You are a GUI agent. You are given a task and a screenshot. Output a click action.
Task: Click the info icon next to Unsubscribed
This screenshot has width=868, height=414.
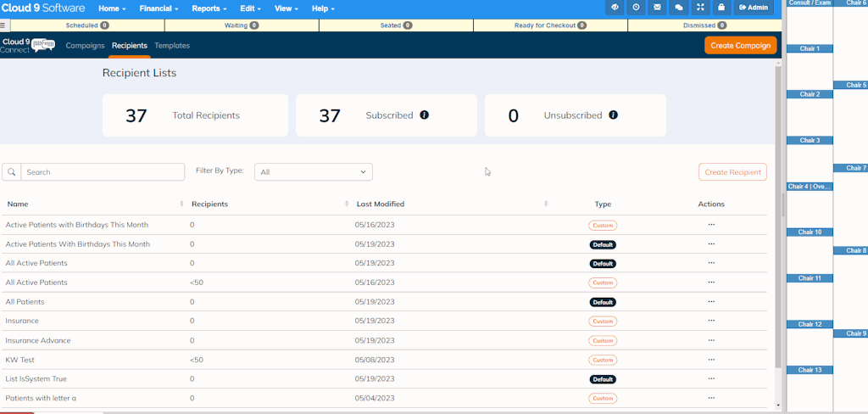[614, 115]
